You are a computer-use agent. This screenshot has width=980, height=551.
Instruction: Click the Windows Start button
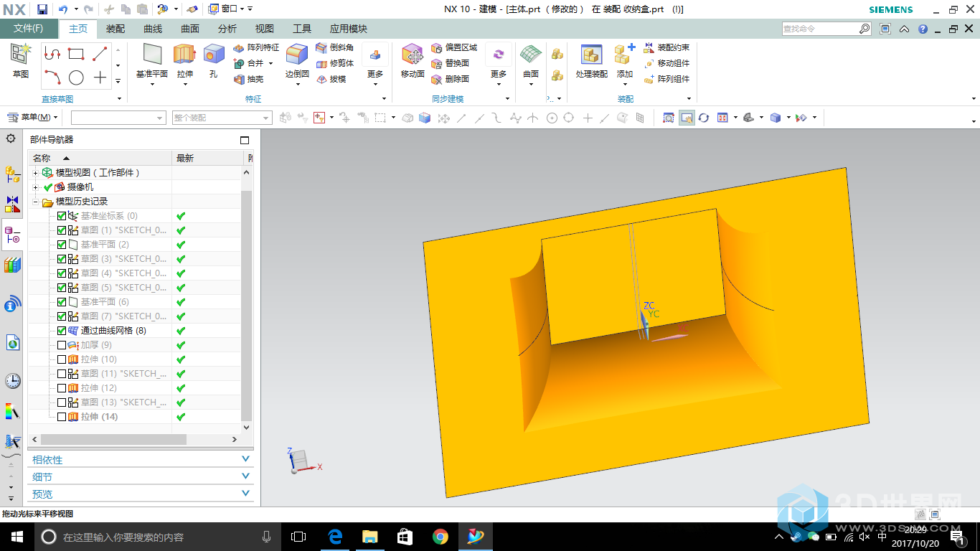[x=17, y=537]
